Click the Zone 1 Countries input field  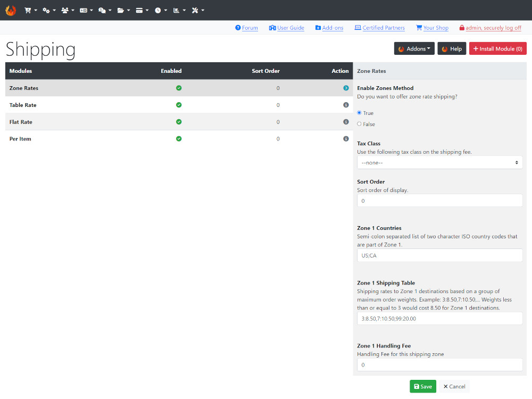(x=439, y=255)
